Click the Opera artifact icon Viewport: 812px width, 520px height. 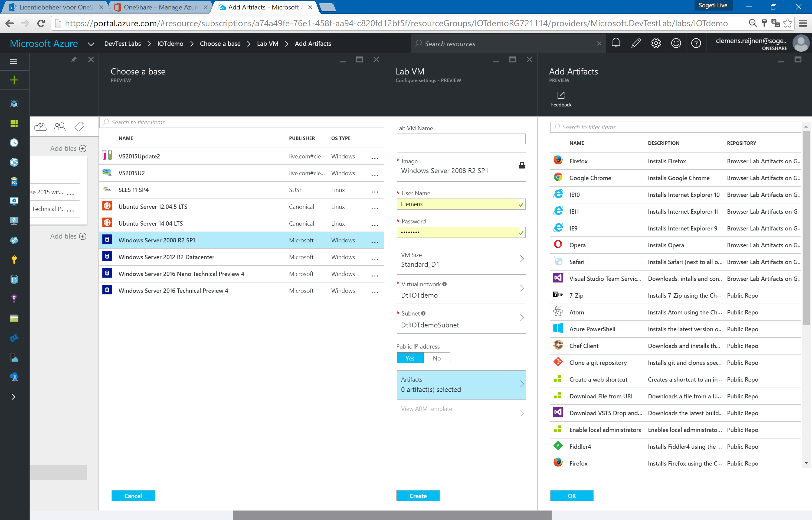tap(558, 244)
